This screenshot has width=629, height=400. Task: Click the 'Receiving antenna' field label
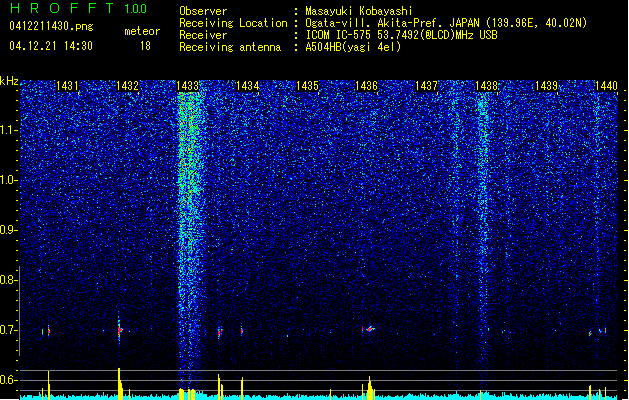click(230, 47)
